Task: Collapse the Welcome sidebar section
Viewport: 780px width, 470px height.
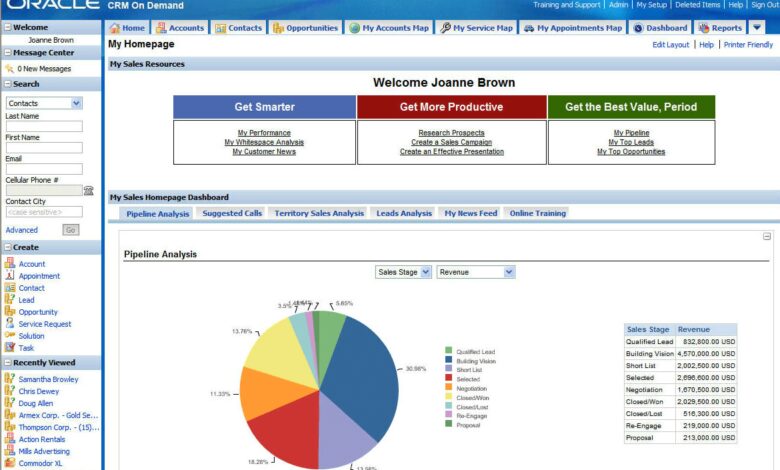Action: [x=7, y=27]
